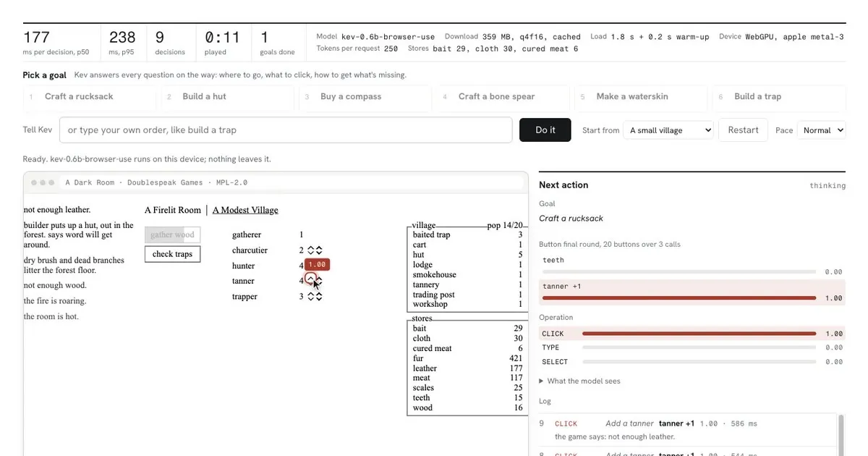The height and width of the screenshot is (456, 868).
Task: Pick the 'Make a waterskin' goal
Action: pos(641,97)
